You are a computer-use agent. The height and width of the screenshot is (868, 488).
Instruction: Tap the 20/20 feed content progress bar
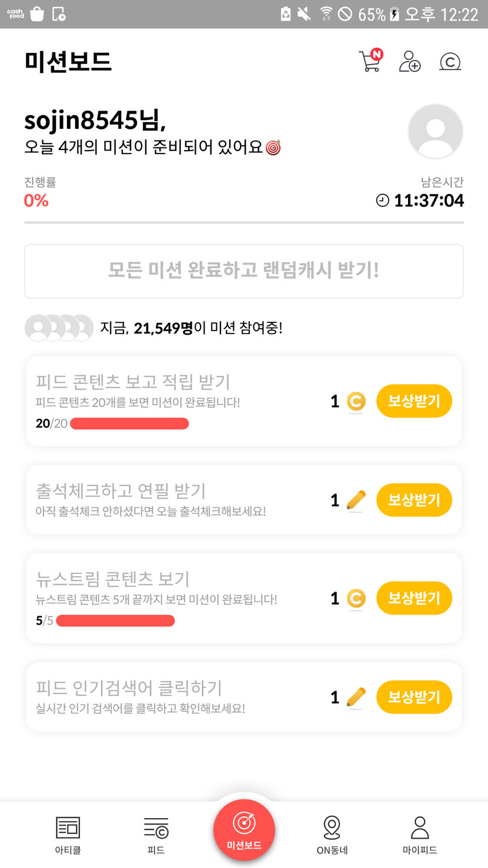tap(129, 423)
